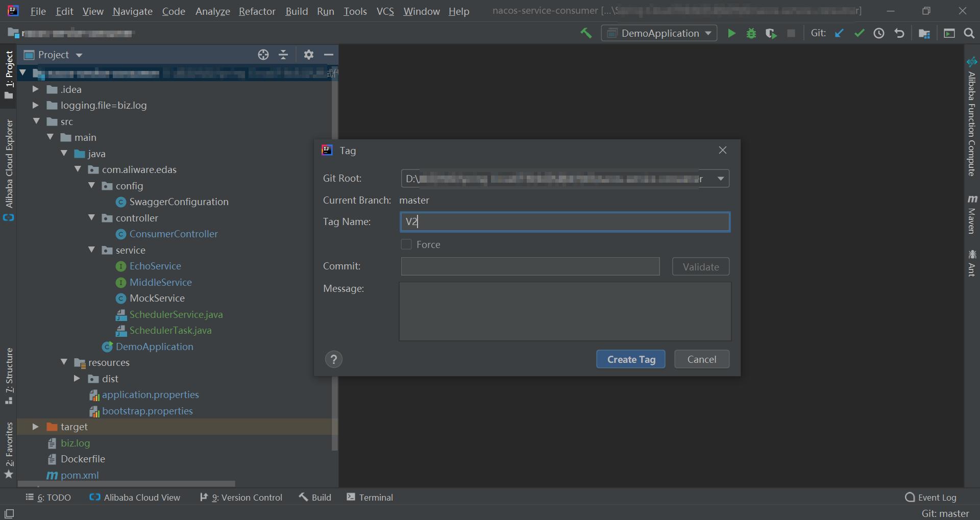Click the green Run button in toolbar
The width and height of the screenshot is (980, 520).
click(x=731, y=33)
